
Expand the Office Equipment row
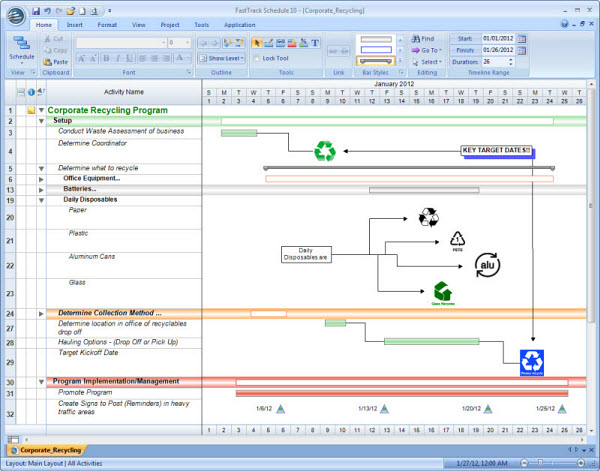point(41,178)
